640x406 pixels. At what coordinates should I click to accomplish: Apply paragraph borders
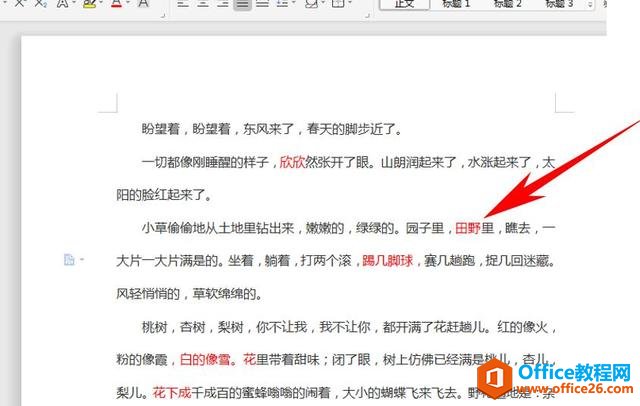click(x=338, y=3)
